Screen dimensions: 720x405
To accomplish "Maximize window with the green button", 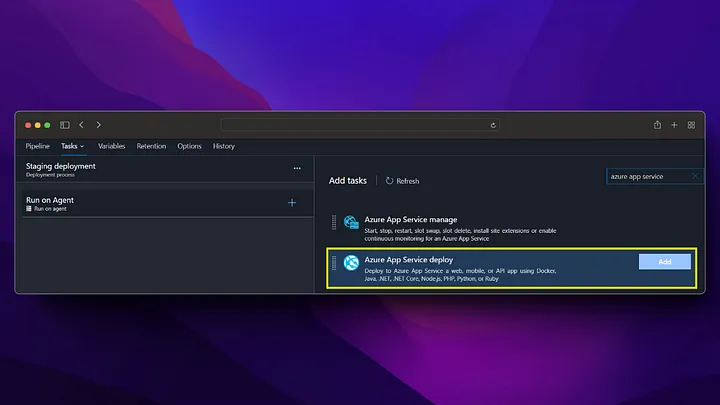I will [47, 125].
